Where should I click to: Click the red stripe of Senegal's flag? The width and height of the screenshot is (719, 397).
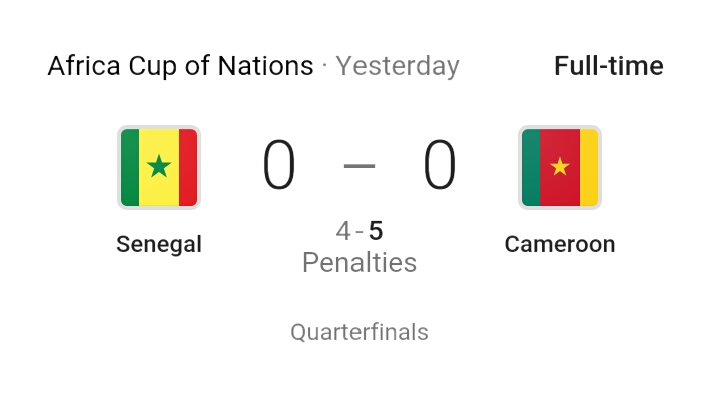point(188,167)
